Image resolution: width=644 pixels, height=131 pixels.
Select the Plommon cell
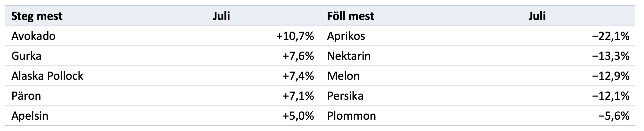click(351, 116)
